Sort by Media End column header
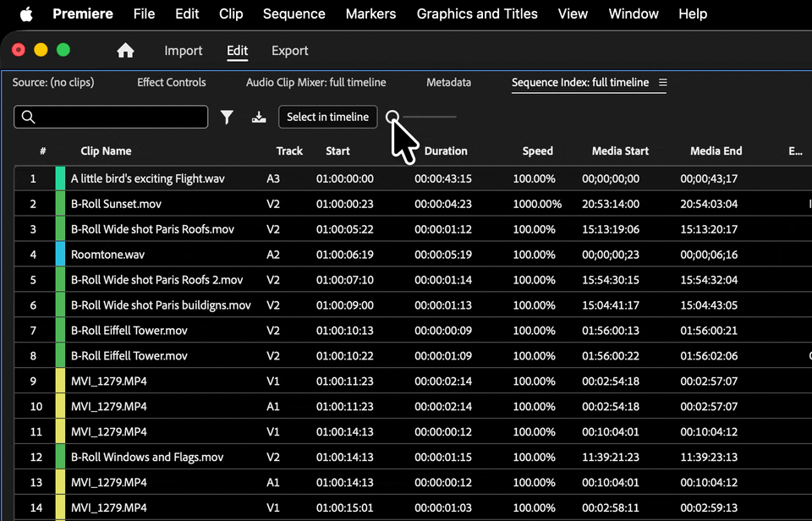812x521 pixels. pos(716,151)
